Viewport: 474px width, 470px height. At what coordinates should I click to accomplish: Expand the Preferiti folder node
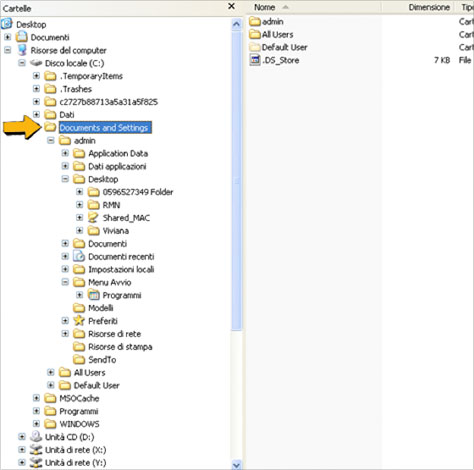[65, 321]
